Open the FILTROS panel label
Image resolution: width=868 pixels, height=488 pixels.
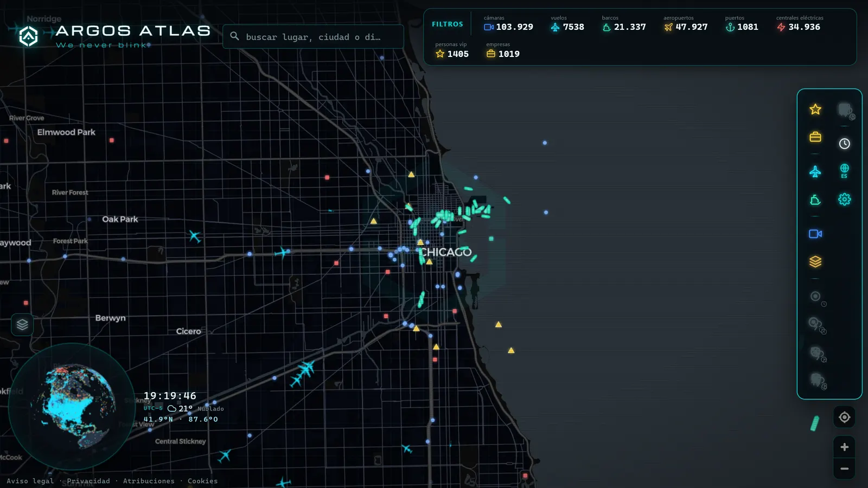pyautogui.click(x=448, y=24)
